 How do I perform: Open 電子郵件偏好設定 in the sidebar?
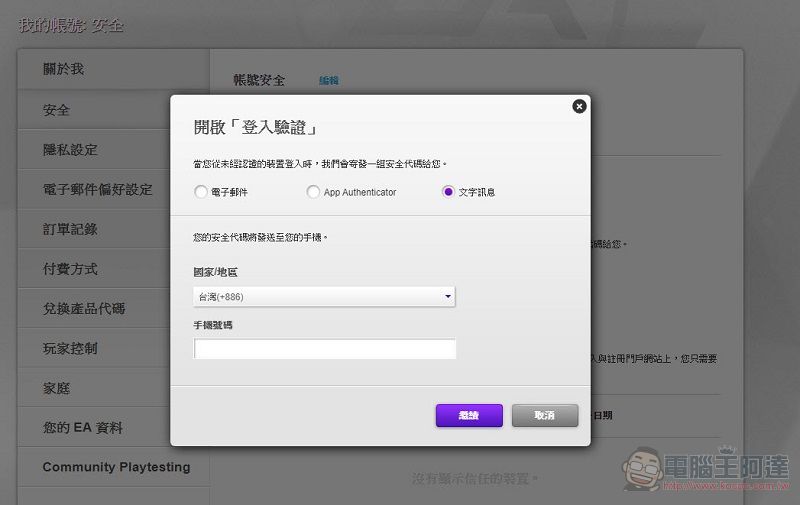97,189
